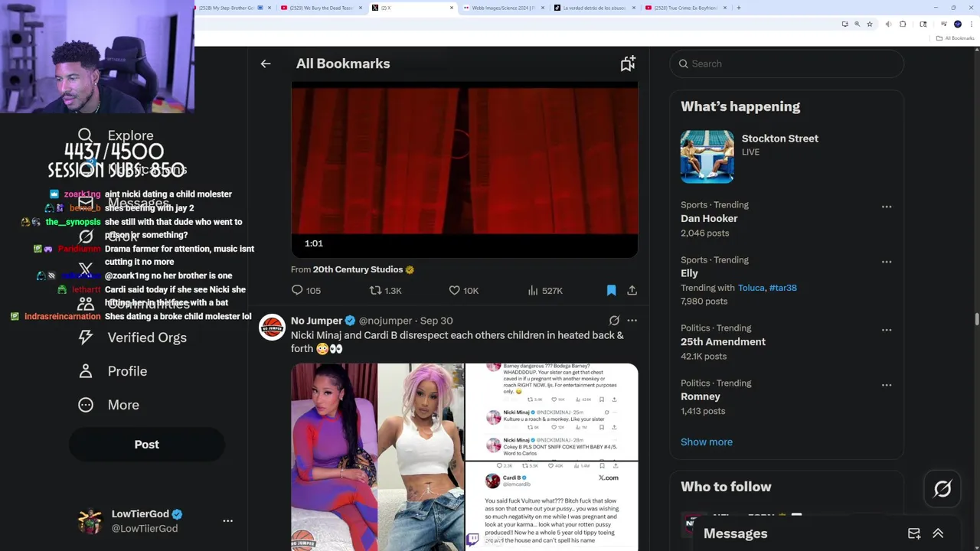Image resolution: width=980 pixels, height=551 pixels.
Task: Open the browser zoom indicator
Action: tap(857, 24)
